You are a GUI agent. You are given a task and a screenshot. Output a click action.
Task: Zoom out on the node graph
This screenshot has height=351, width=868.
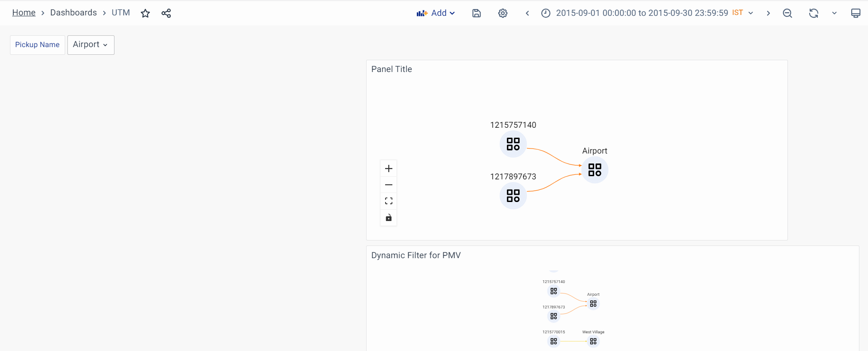pyautogui.click(x=388, y=185)
